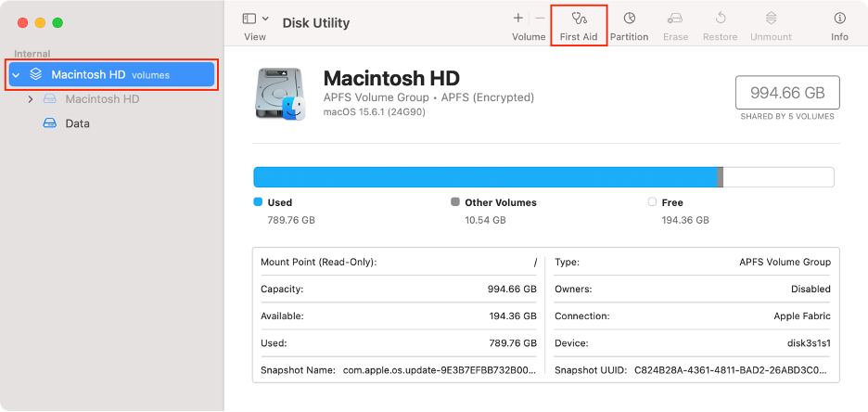
Task: Select greyed Macintosh HD sidebar volume
Action: click(102, 99)
